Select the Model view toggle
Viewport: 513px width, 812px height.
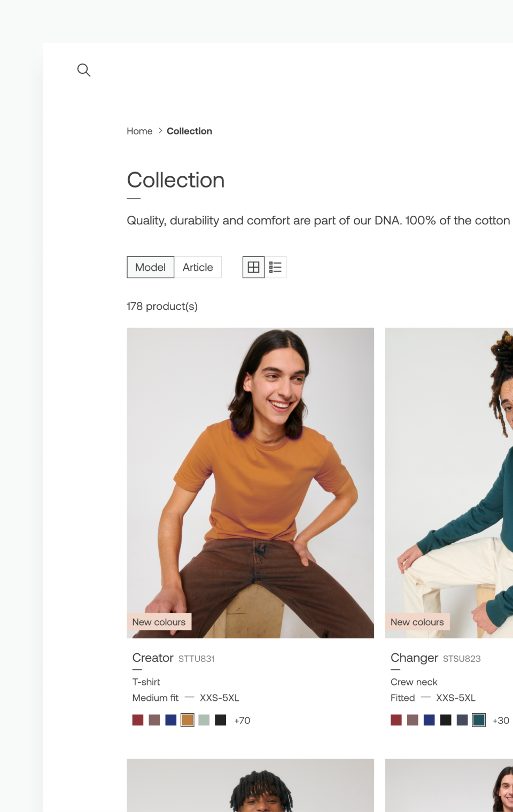(150, 267)
